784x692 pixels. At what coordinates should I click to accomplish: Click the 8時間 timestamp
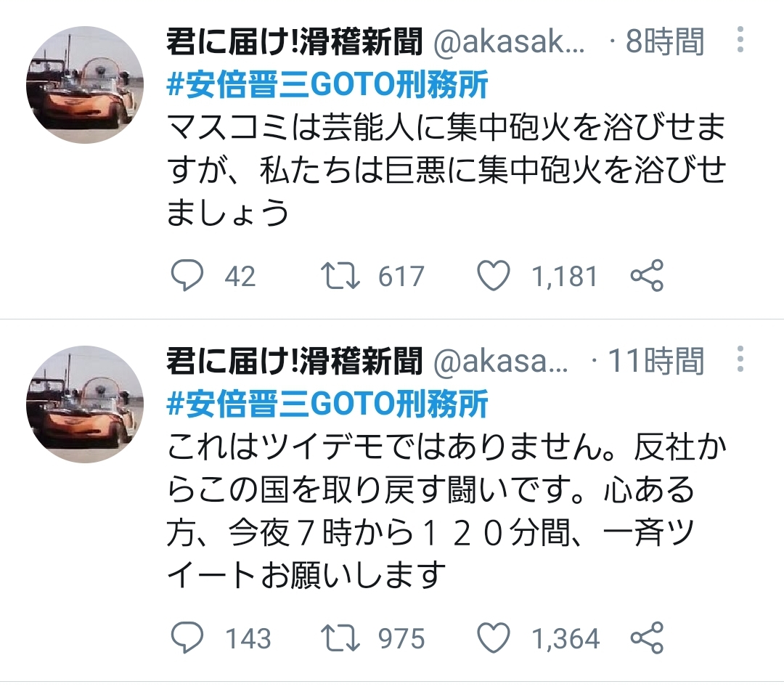666,44
